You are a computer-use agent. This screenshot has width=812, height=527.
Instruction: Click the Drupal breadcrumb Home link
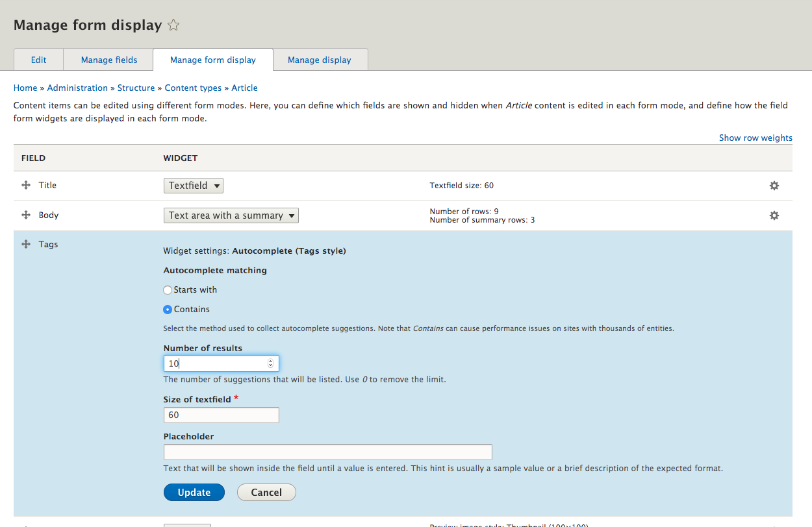tap(25, 88)
